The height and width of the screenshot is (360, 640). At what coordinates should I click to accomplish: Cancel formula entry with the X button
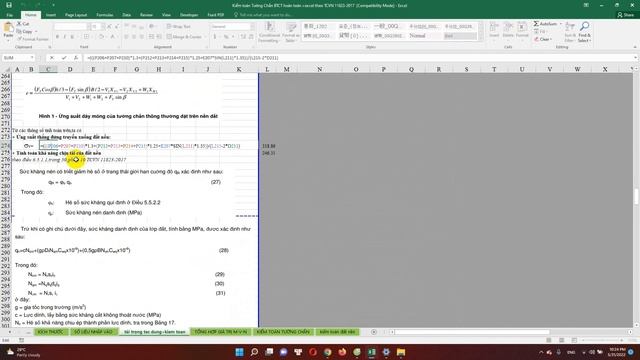coord(52,58)
